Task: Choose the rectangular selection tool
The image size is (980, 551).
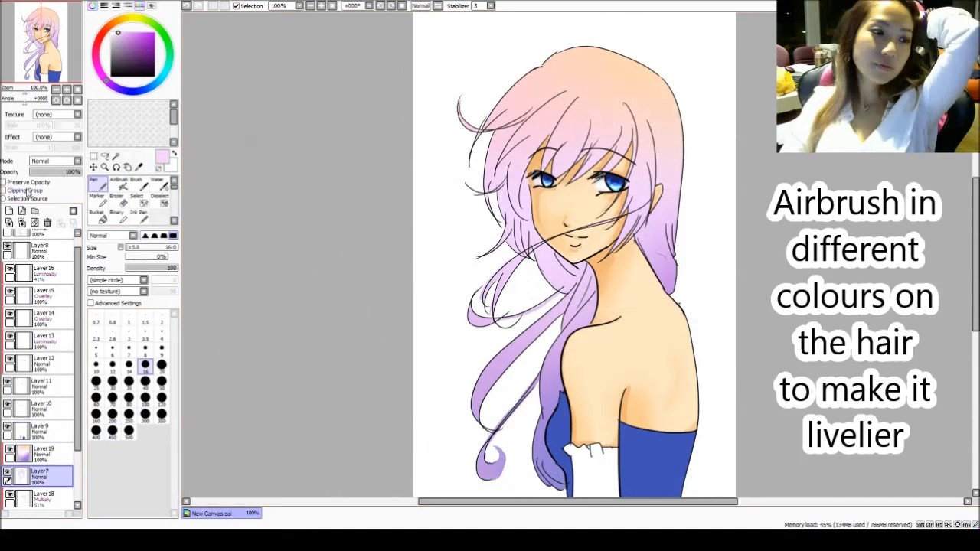Action: coord(93,156)
